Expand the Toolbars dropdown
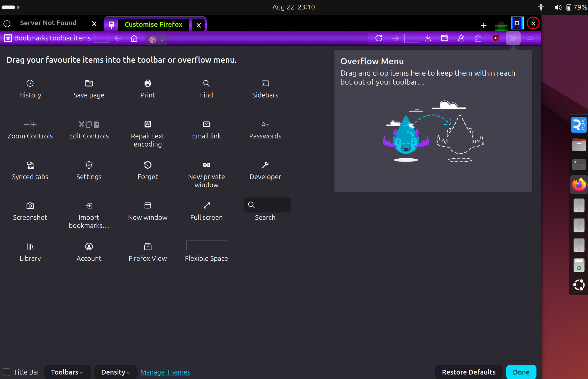The image size is (588, 379). click(x=67, y=372)
